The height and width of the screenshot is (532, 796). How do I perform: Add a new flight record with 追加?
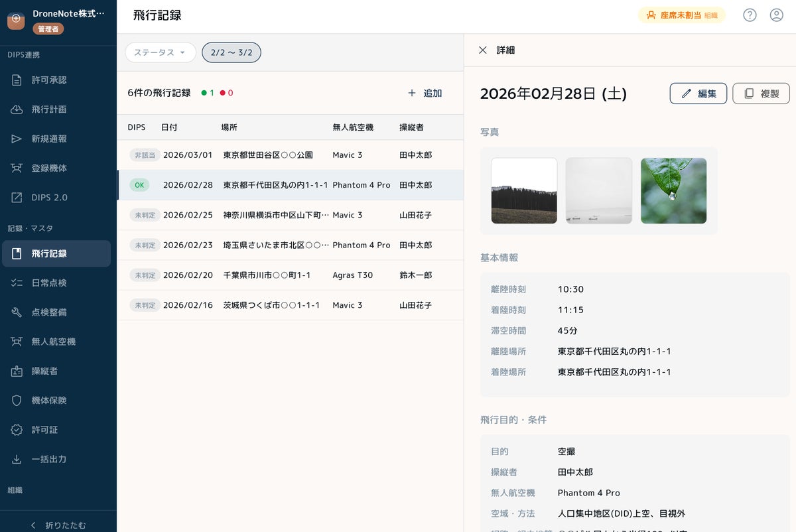(425, 94)
